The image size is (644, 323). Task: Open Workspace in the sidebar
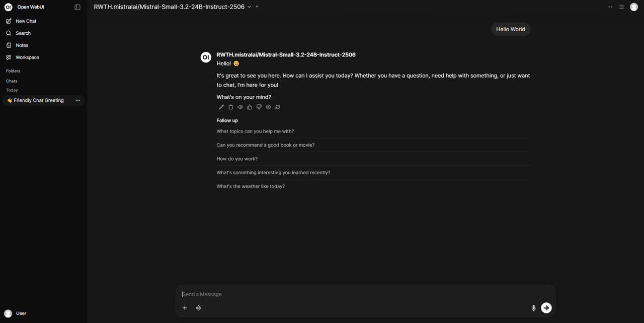click(x=27, y=57)
